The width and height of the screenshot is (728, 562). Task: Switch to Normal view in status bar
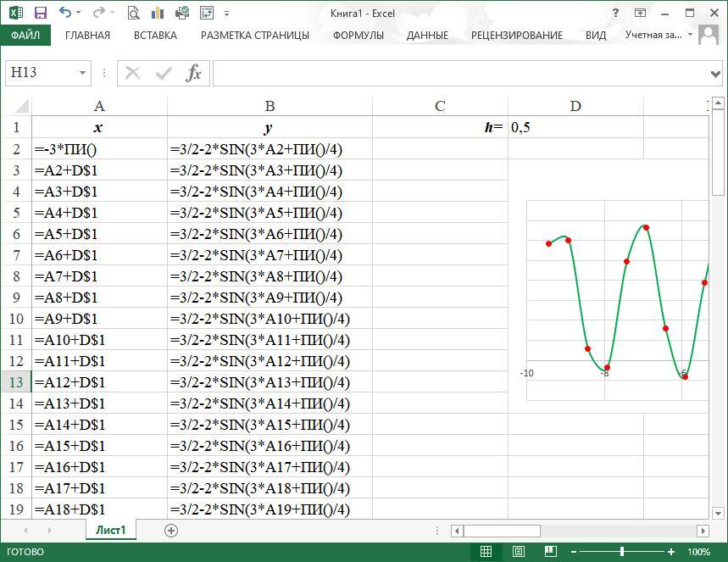pyautogui.click(x=486, y=552)
